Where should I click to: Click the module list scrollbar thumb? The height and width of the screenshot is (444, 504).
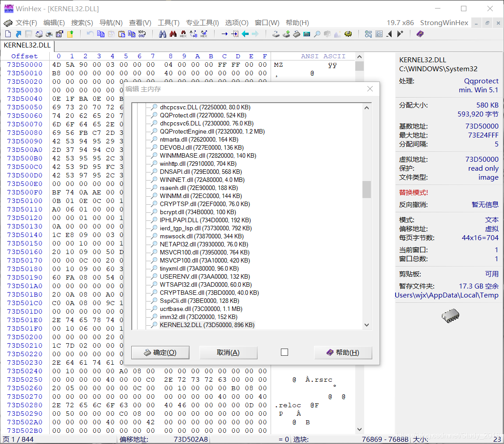tap(366, 190)
